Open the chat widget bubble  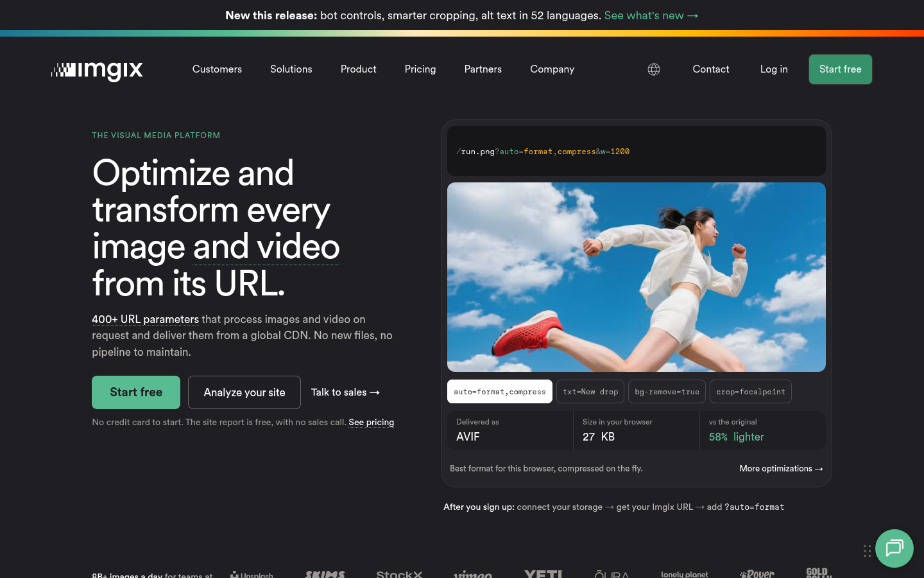pyautogui.click(x=894, y=548)
